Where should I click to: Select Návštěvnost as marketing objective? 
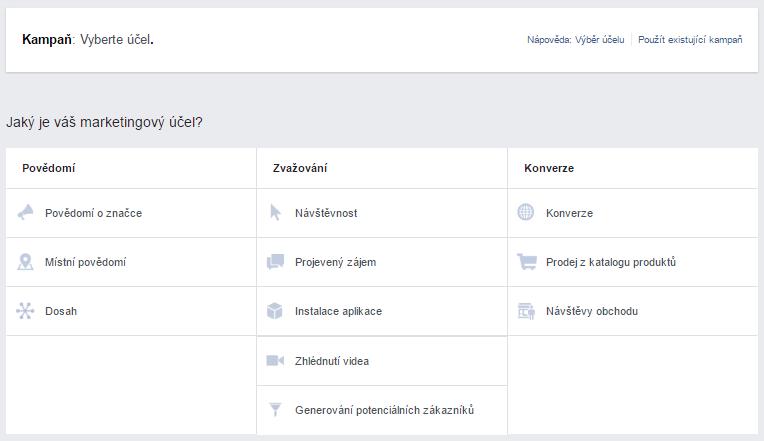coord(382,213)
